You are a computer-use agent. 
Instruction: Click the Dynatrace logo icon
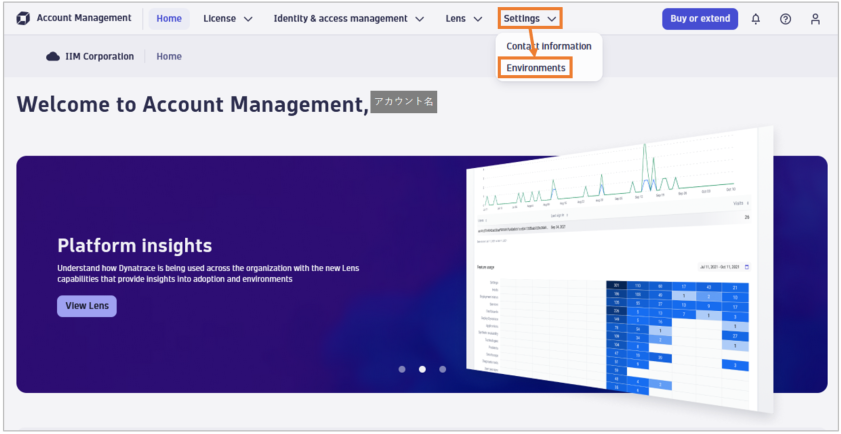click(x=23, y=19)
